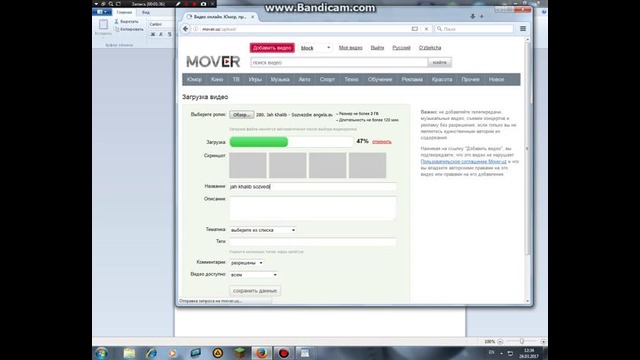Open the block user account dropdown
The image size is (640, 360).
point(315,48)
